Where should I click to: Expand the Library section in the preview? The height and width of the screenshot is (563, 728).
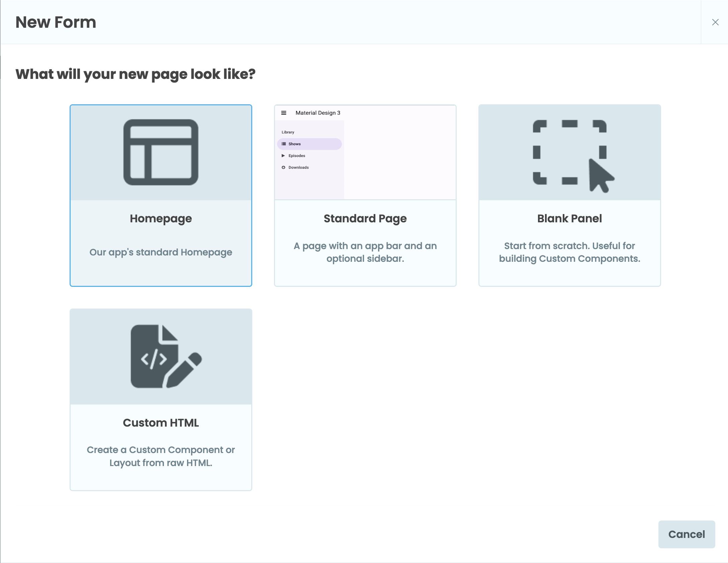point(288,132)
